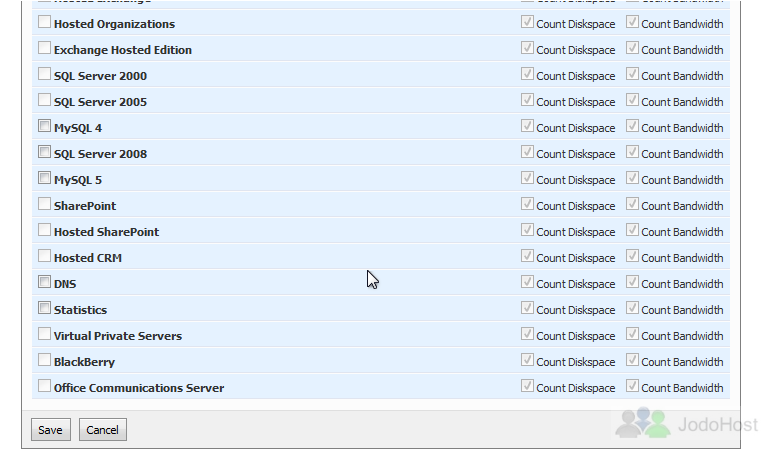Click the Exchange Hosted Edition label
The height and width of the screenshot is (450, 776).
(x=123, y=50)
